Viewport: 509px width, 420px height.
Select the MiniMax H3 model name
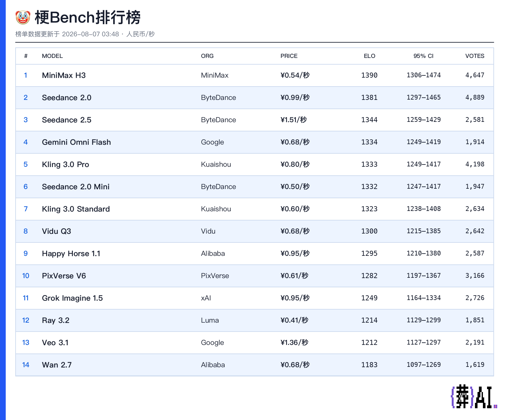coord(64,75)
